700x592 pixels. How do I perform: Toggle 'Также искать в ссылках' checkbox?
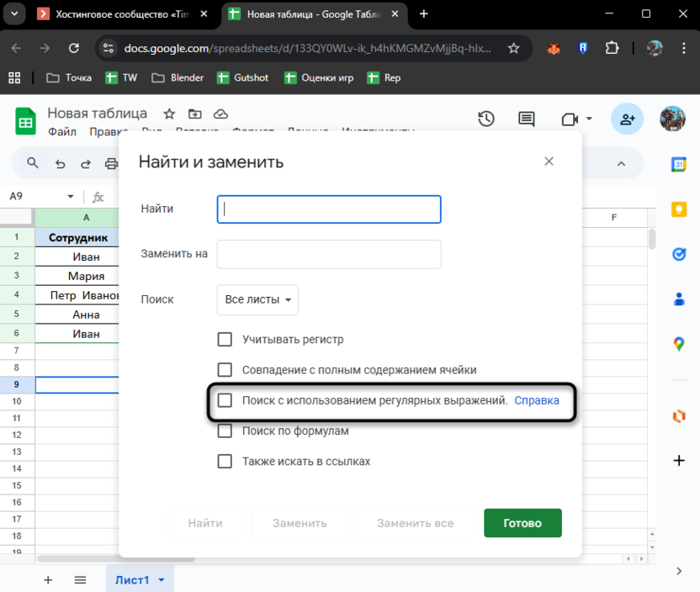[x=225, y=462]
